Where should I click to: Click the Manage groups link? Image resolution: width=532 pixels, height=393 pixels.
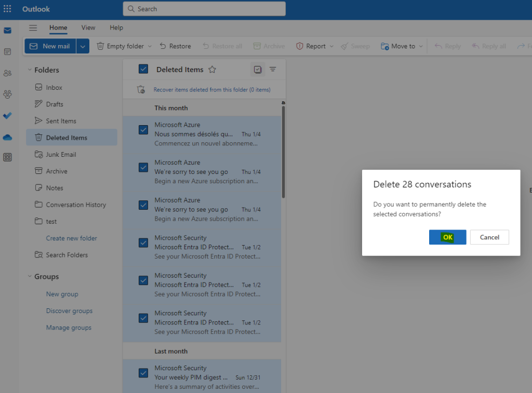[69, 328]
